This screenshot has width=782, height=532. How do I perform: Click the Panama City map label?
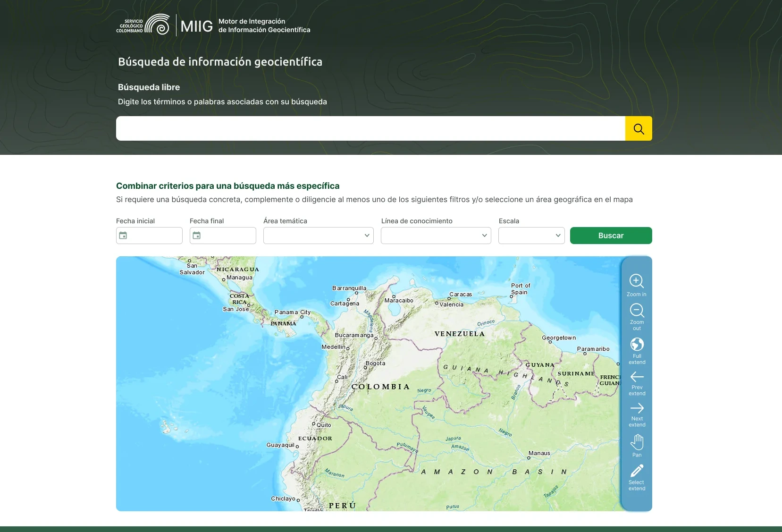click(293, 312)
